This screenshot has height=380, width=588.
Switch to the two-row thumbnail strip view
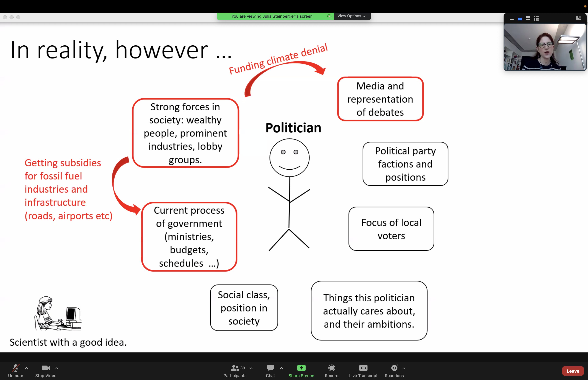pos(528,19)
